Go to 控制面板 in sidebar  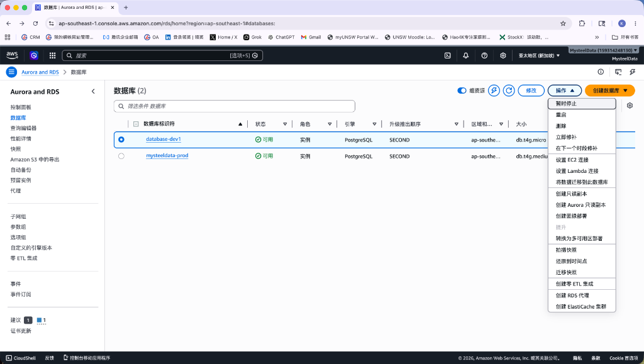point(21,107)
